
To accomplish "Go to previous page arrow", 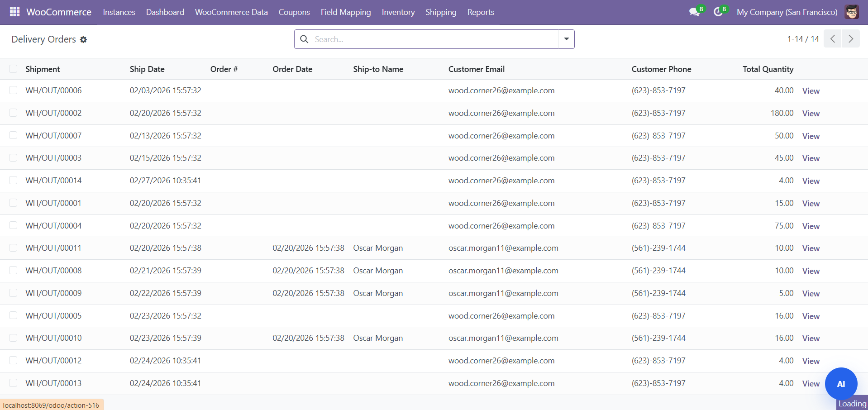I will pos(832,39).
